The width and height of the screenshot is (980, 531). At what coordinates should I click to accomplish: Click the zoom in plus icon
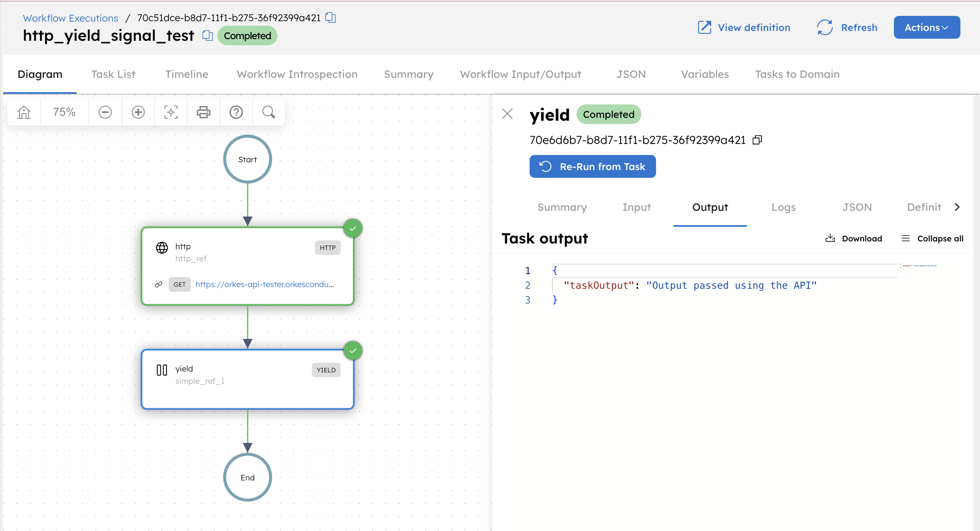click(138, 112)
